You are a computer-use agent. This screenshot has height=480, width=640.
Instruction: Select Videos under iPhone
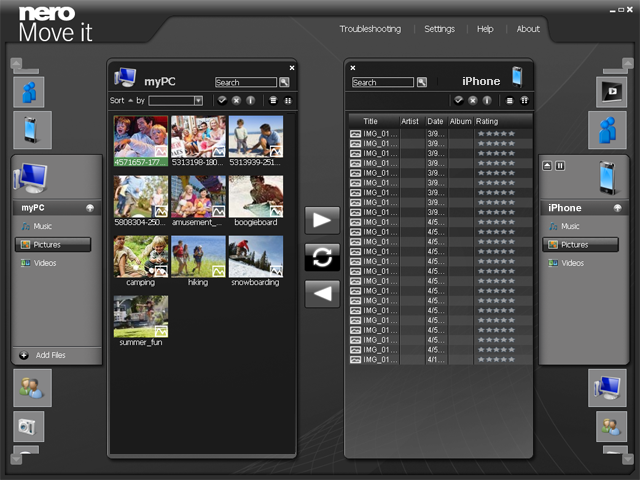572,263
